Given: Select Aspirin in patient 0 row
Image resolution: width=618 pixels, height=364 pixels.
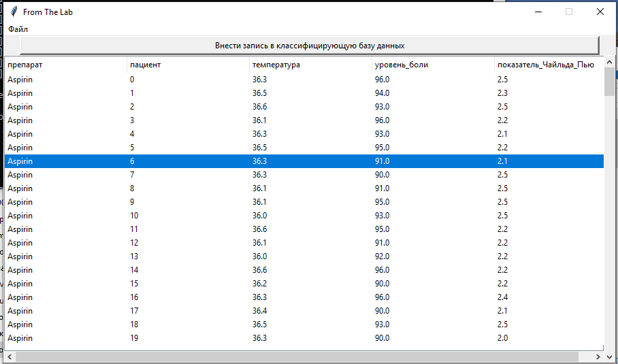Looking at the screenshot, I should click(20, 80).
